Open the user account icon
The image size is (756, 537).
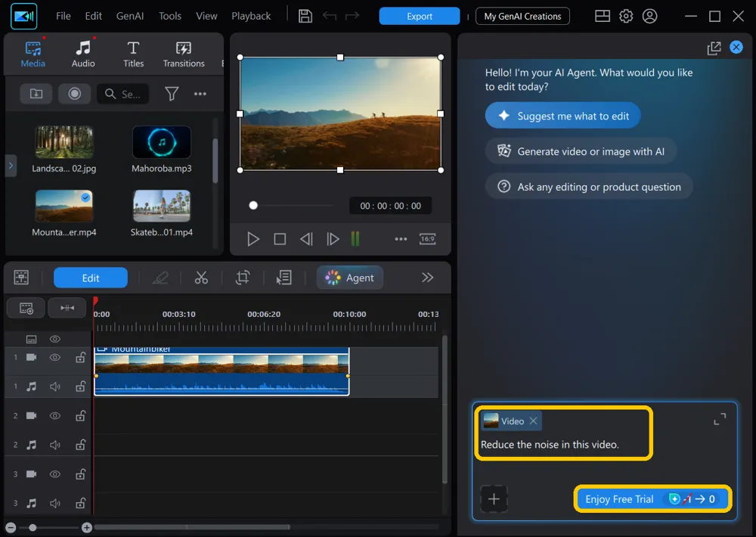tap(649, 17)
